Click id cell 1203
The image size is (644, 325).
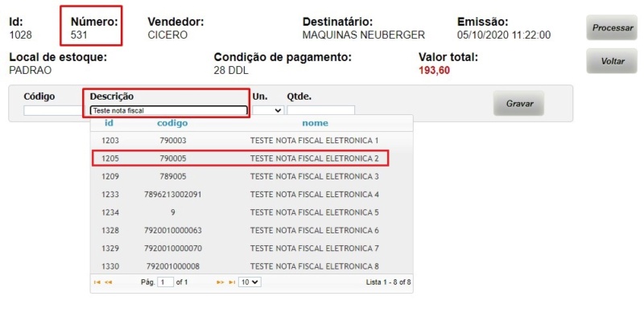pyautogui.click(x=110, y=140)
